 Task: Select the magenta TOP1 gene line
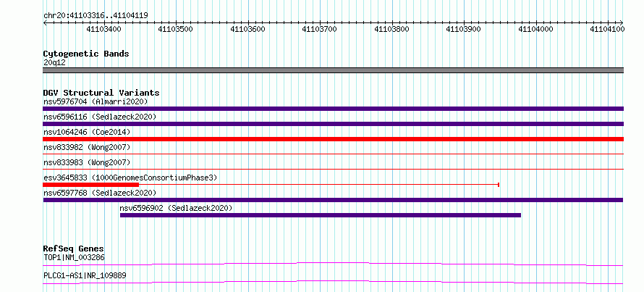(333, 264)
